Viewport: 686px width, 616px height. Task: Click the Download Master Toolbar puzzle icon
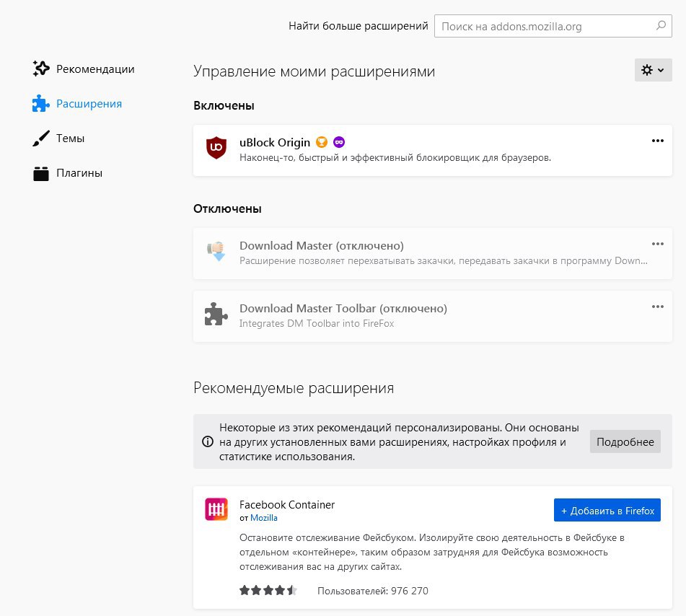pos(216,314)
